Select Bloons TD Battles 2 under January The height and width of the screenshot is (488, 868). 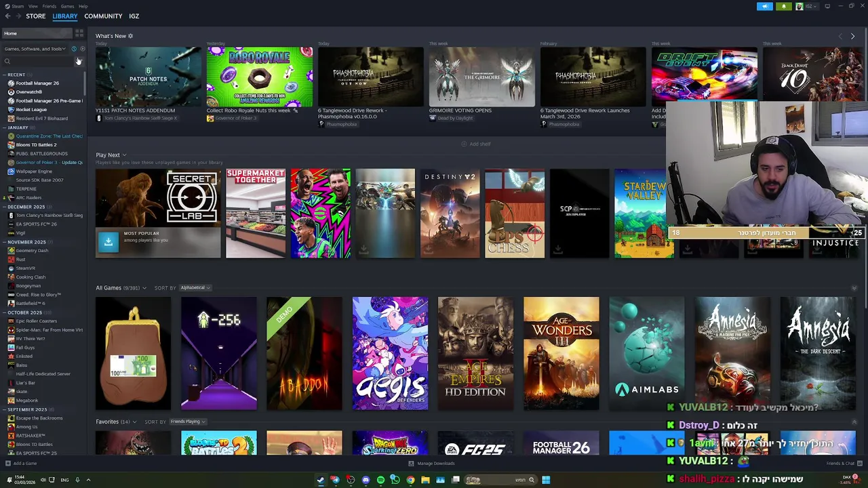[36, 145]
